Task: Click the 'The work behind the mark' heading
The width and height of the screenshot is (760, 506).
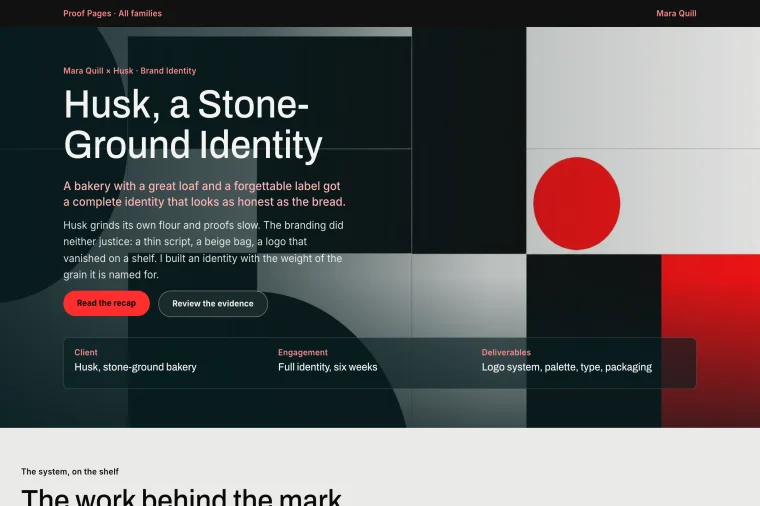Action: click(x=181, y=497)
